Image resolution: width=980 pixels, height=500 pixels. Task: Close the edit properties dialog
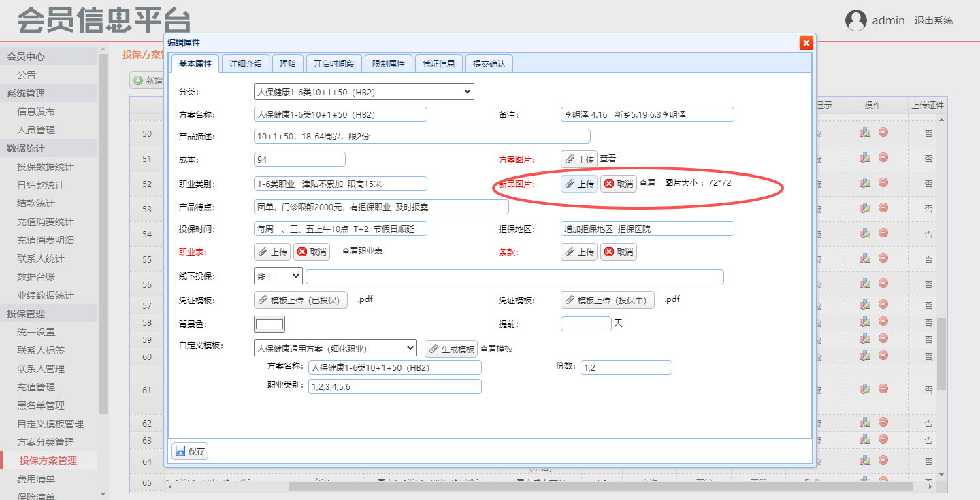tap(806, 43)
